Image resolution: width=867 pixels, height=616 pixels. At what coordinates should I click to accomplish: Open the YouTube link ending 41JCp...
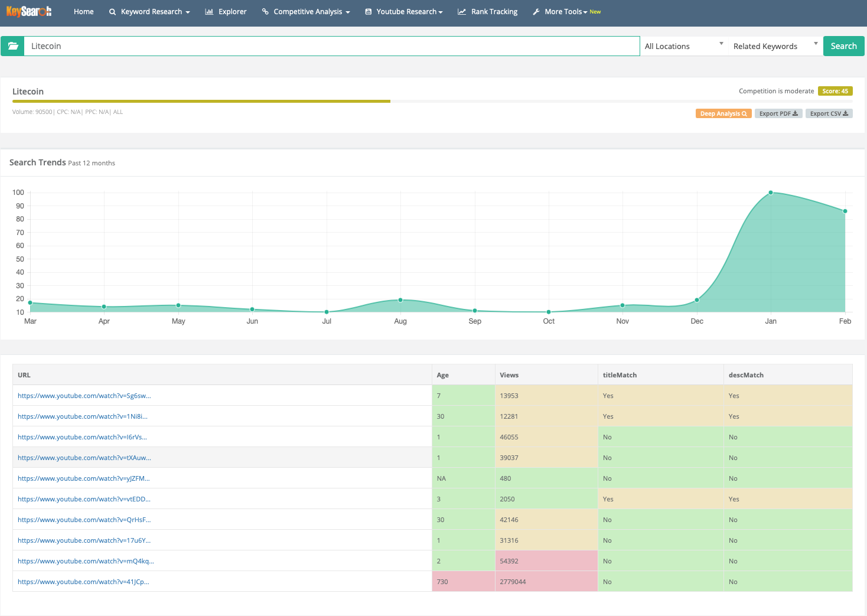click(x=83, y=582)
